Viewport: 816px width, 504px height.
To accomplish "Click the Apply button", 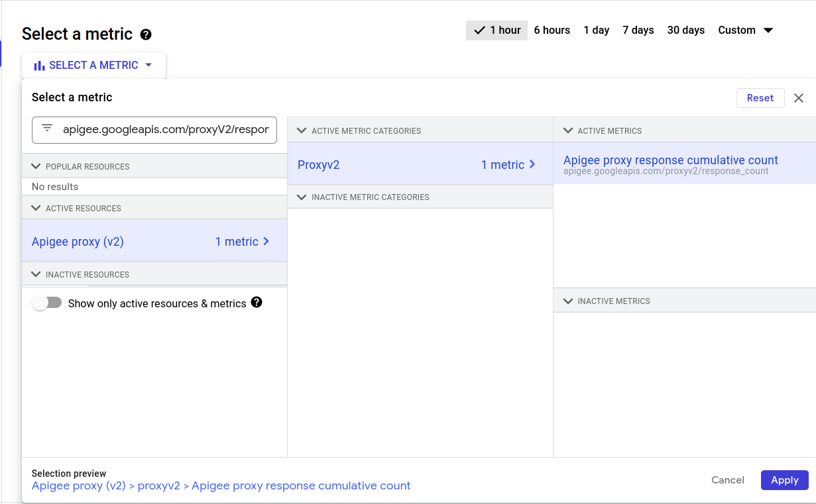I will click(784, 480).
